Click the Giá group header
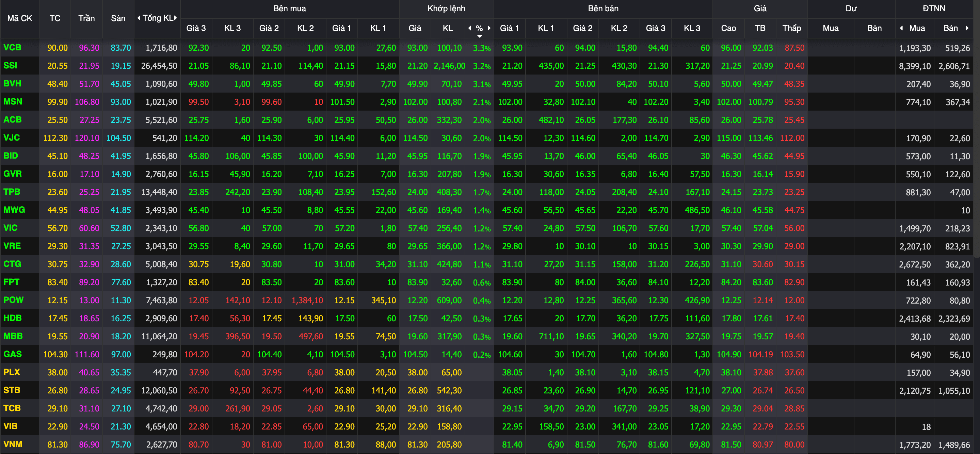 coord(760,9)
